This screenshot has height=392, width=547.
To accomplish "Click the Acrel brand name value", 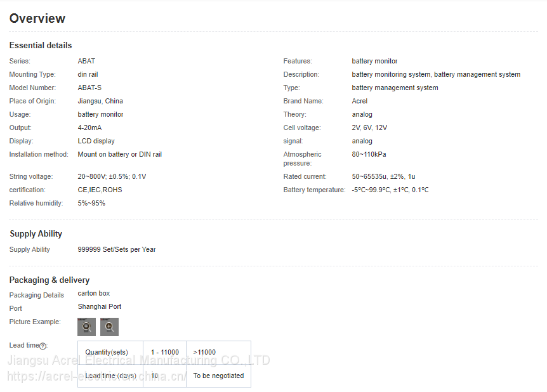I will click(x=359, y=101).
